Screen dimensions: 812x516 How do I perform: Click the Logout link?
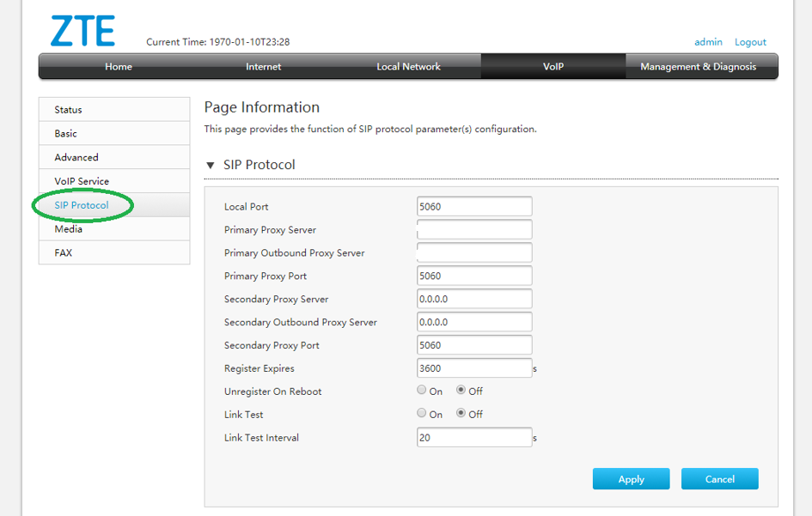pos(749,41)
